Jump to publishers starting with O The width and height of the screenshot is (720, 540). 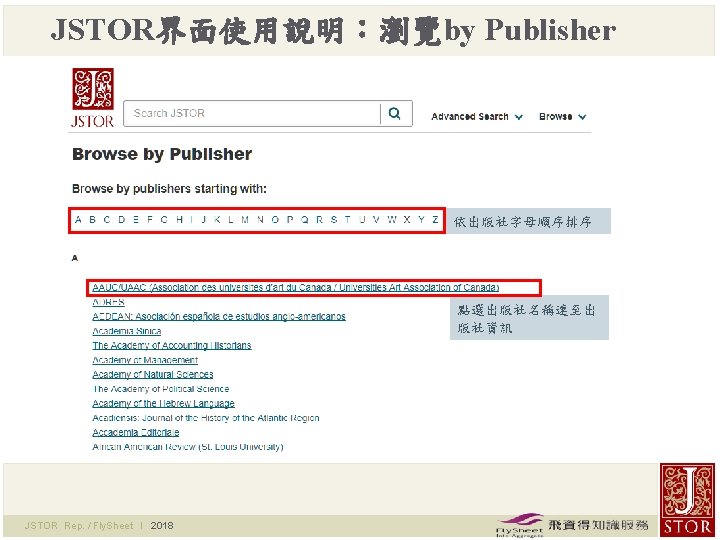tap(275, 220)
